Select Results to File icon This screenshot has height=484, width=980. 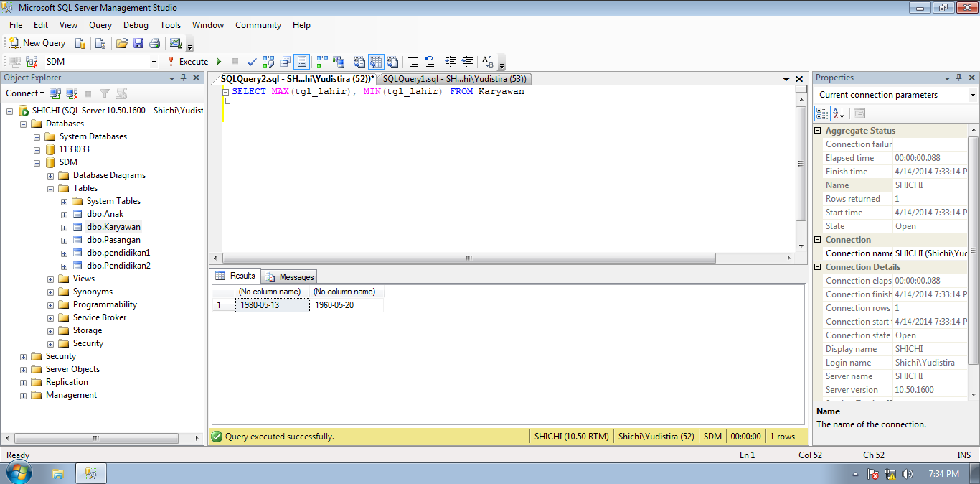[x=392, y=62]
